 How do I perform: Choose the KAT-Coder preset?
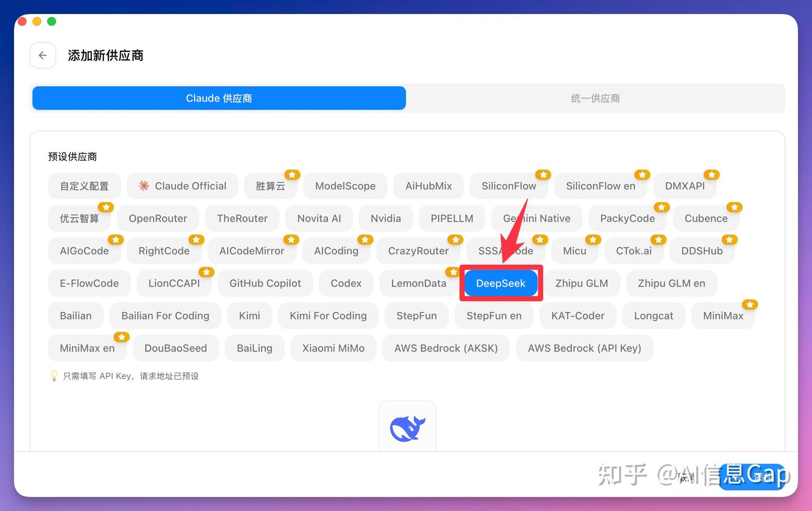click(578, 316)
